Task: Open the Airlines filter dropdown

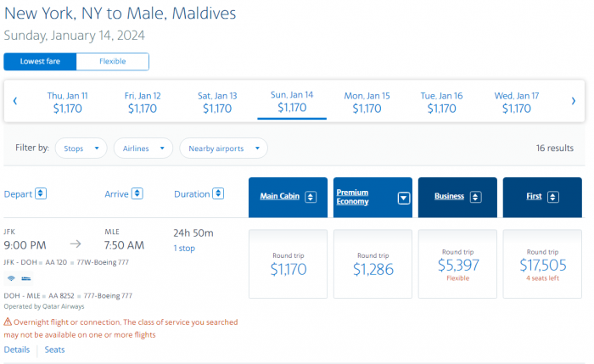Action: pos(143,148)
